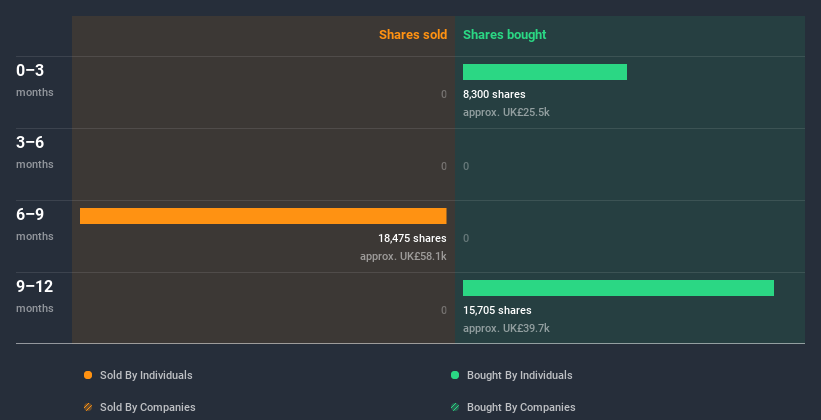Click the striped Sold By Companies legend icon
Image resolution: width=821 pixels, height=420 pixels.
click(88, 407)
